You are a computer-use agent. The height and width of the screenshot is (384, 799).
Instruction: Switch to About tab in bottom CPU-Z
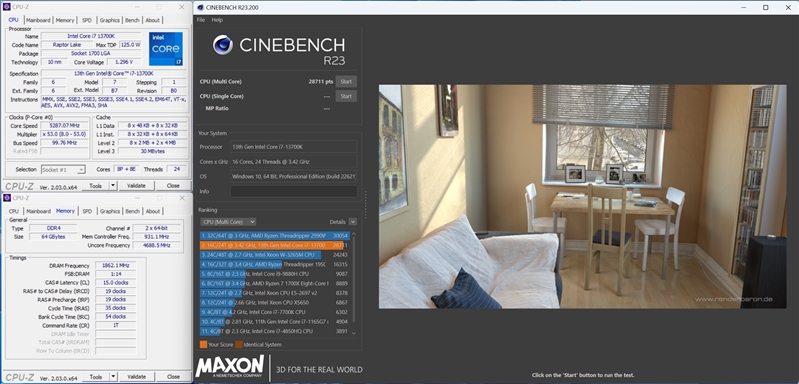point(152,211)
